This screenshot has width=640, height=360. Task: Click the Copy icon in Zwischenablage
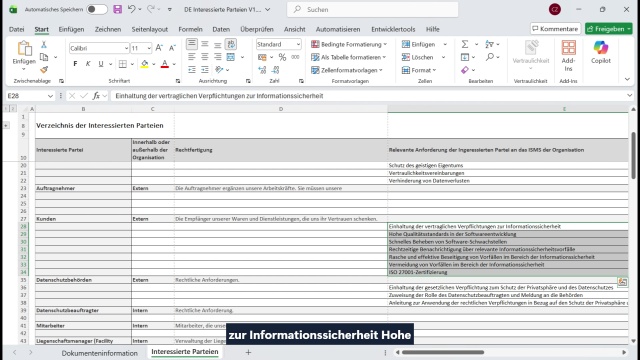click(x=44, y=57)
